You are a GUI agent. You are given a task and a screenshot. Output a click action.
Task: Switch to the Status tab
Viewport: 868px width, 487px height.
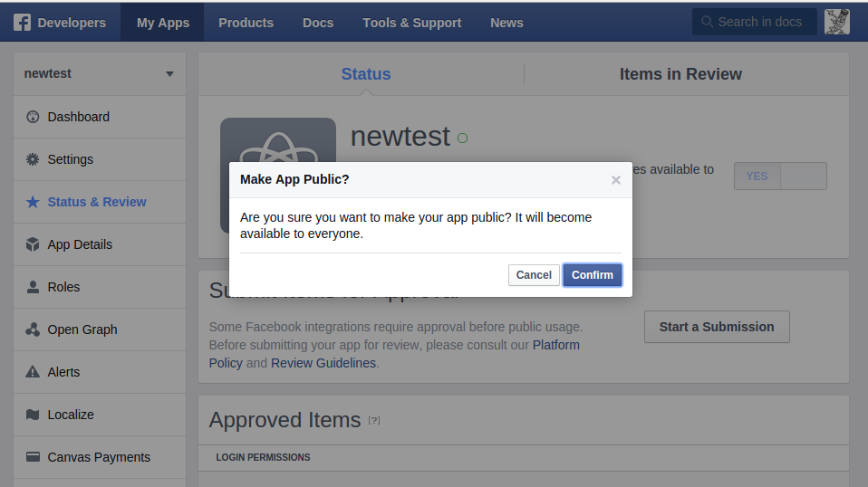tap(366, 74)
